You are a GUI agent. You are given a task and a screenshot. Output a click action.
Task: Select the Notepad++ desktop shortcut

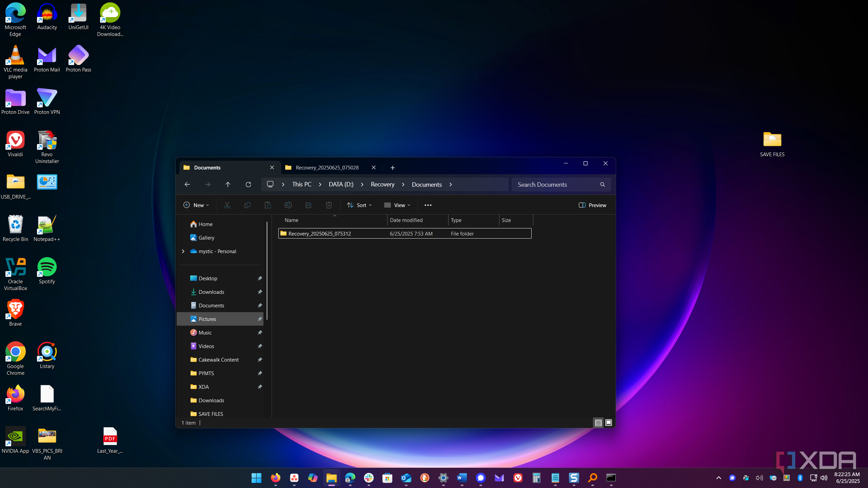[x=47, y=228]
